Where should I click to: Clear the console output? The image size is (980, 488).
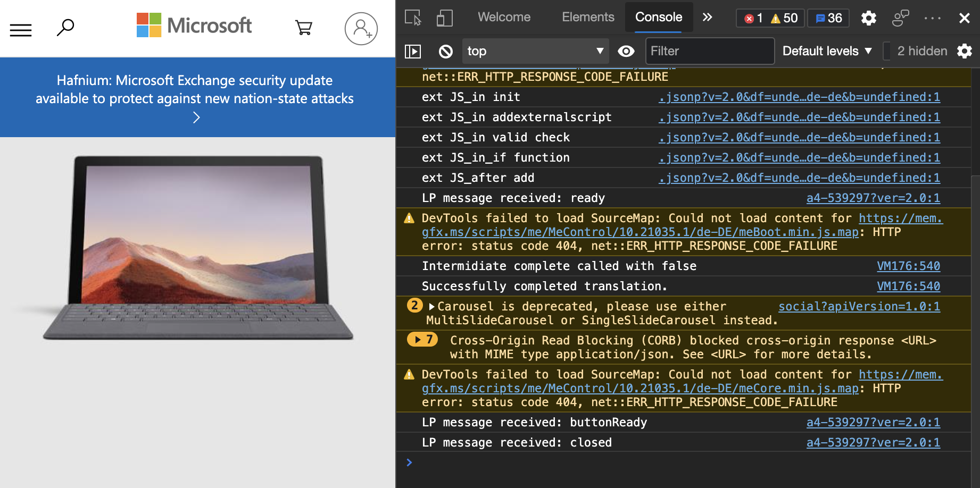[446, 51]
